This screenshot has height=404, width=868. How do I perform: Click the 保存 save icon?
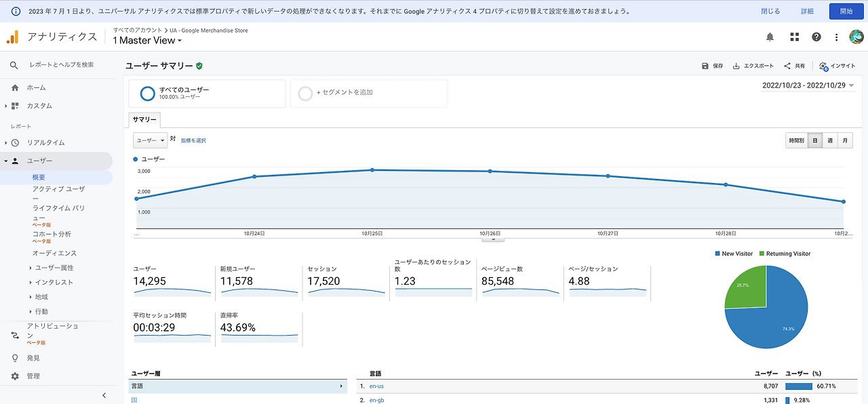[705, 66]
